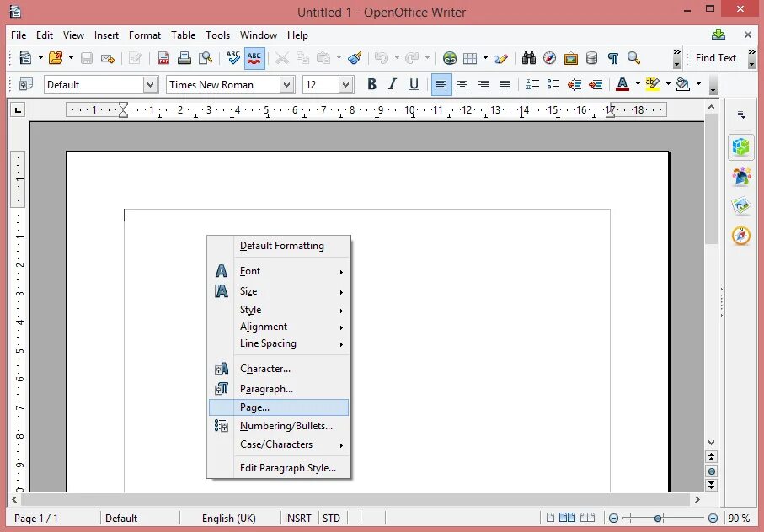The width and height of the screenshot is (764, 532).
Task: Choose Paragraph... in the context menu
Action: (x=279, y=389)
